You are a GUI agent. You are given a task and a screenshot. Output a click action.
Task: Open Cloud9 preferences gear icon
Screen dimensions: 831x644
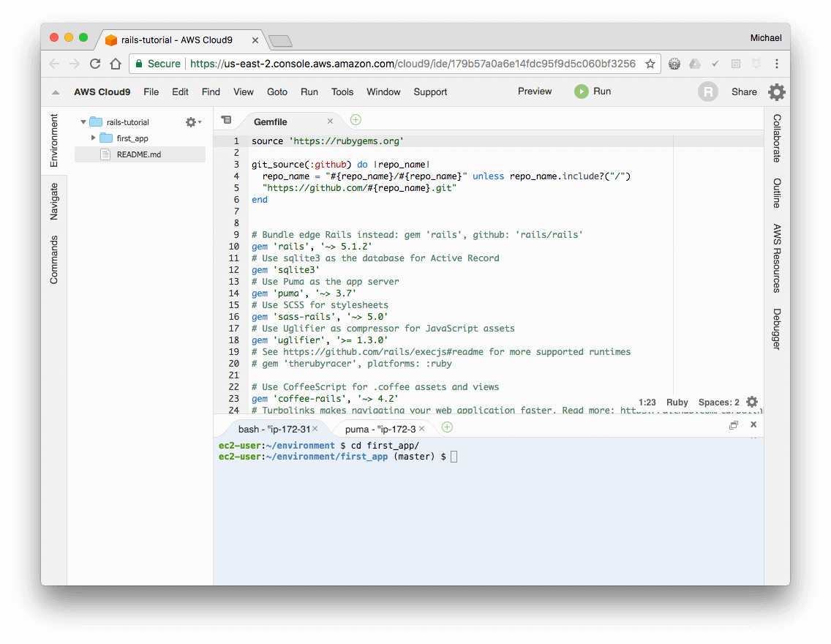click(776, 91)
